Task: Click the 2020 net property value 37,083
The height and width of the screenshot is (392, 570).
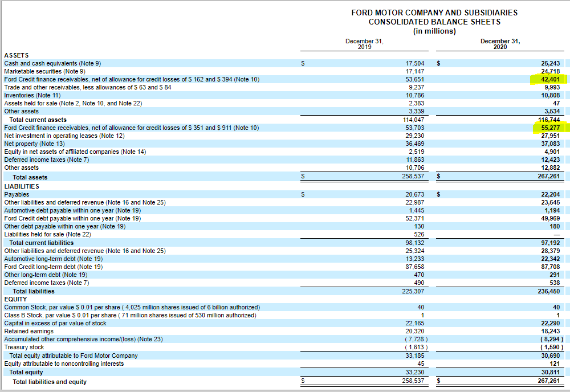Action: [x=551, y=144]
